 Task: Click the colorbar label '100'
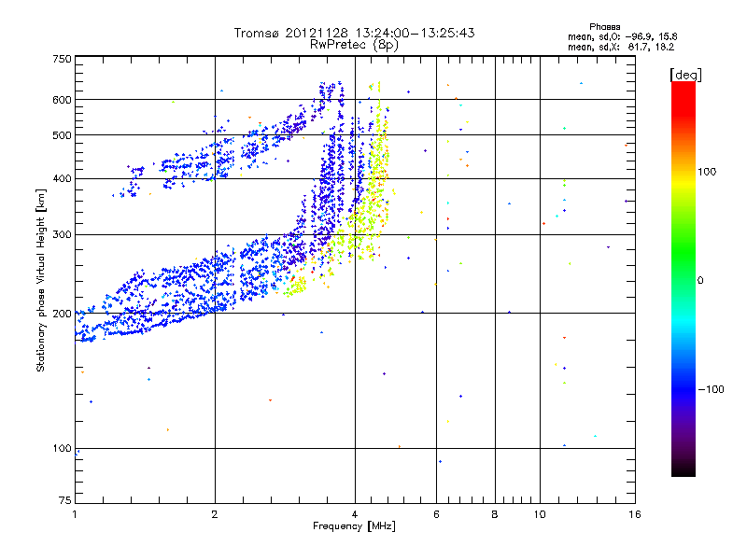[707, 172]
